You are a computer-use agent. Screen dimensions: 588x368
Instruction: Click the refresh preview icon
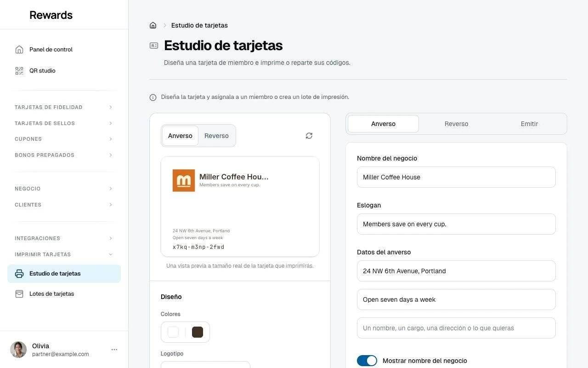click(x=309, y=136)
